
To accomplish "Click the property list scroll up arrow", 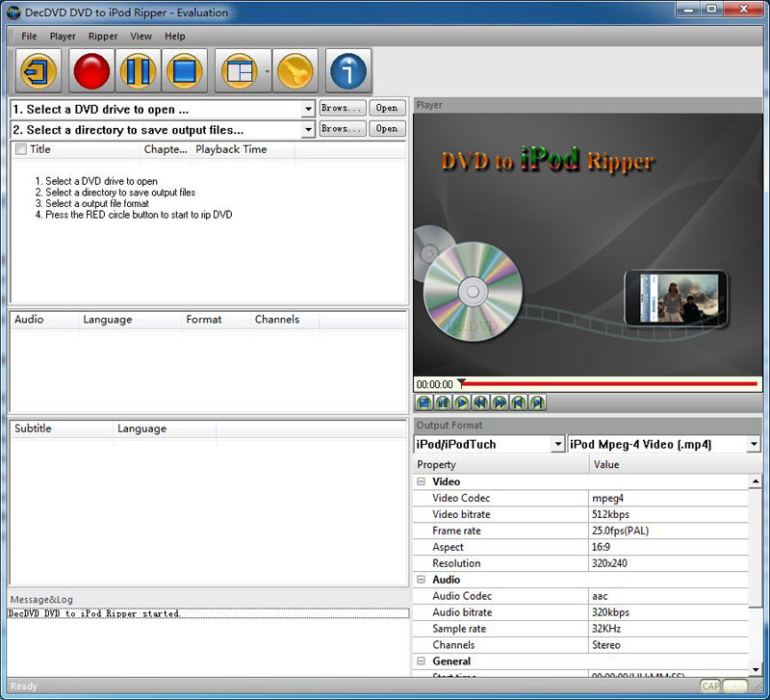I will 756,481.
